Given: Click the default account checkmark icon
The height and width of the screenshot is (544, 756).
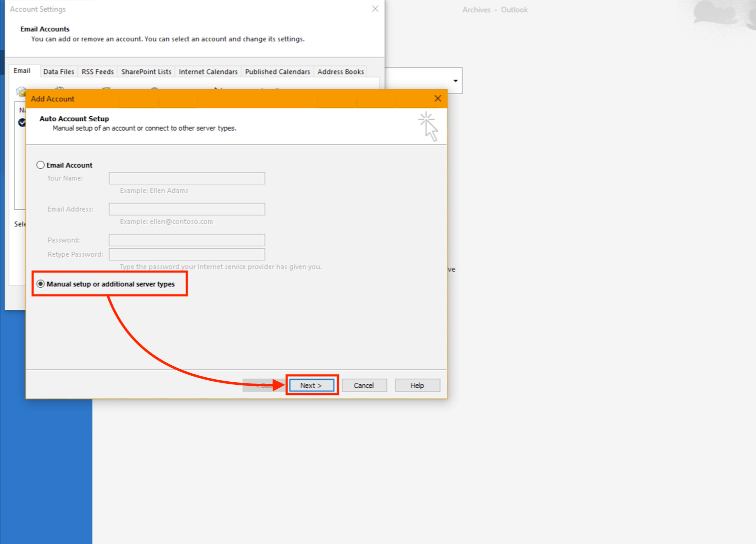Looking at the screenshot, I should click(x=22, y=122).
